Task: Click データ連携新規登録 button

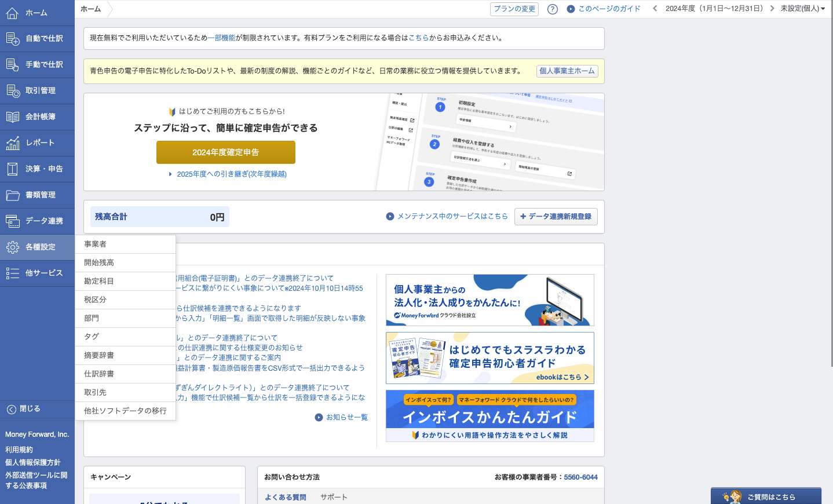Action: point(556,217)
